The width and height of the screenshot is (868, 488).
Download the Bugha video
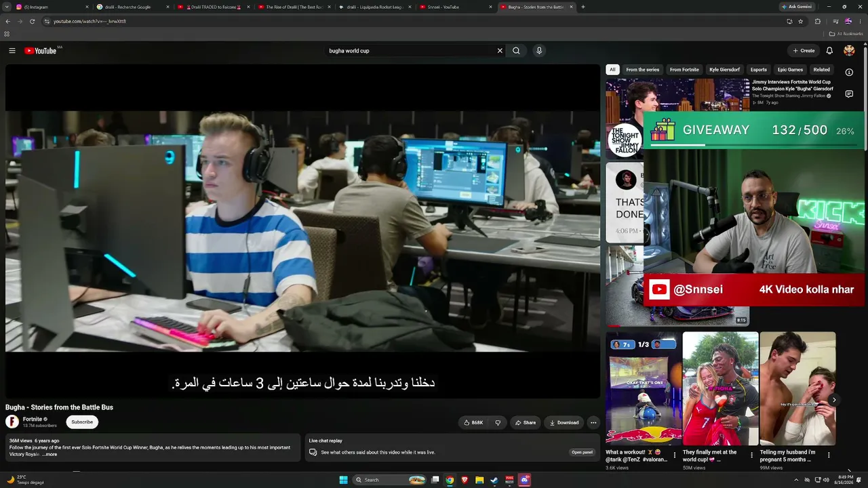click(x=564, y=422)
